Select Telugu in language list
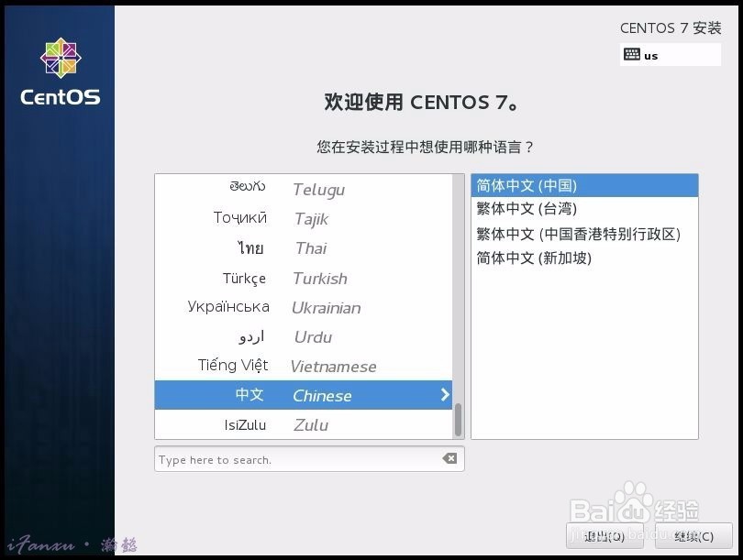The width and height of the screenshot is (743, 560). [304, 189]
